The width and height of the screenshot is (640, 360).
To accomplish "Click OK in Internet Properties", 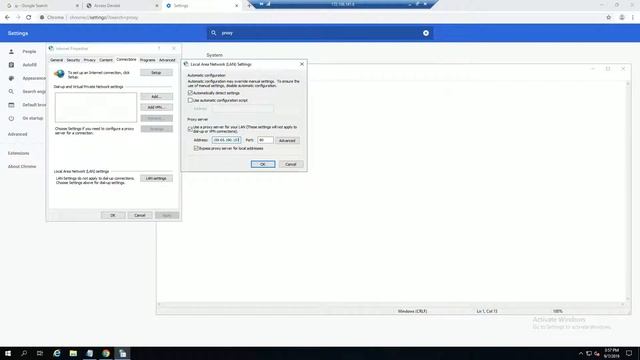I will (x=113, y=215).
